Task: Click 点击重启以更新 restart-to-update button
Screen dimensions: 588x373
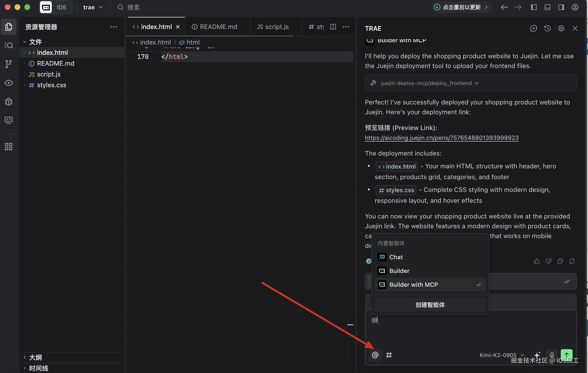Action: (461, 7)
